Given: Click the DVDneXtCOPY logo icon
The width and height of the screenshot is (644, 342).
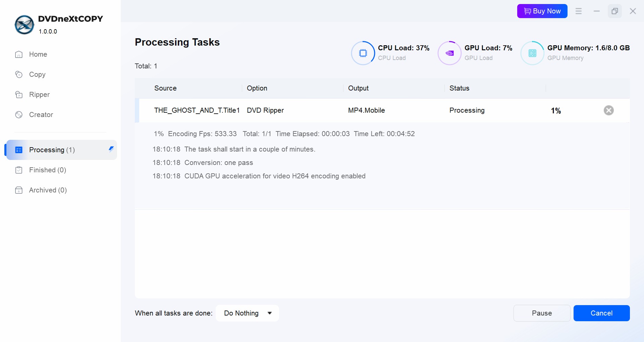Looking at the screenshot, I should coord(24,24).
